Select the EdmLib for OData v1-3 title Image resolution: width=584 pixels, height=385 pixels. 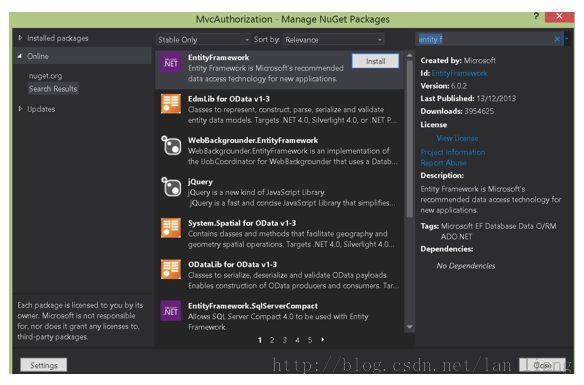(x=229, y=99)
